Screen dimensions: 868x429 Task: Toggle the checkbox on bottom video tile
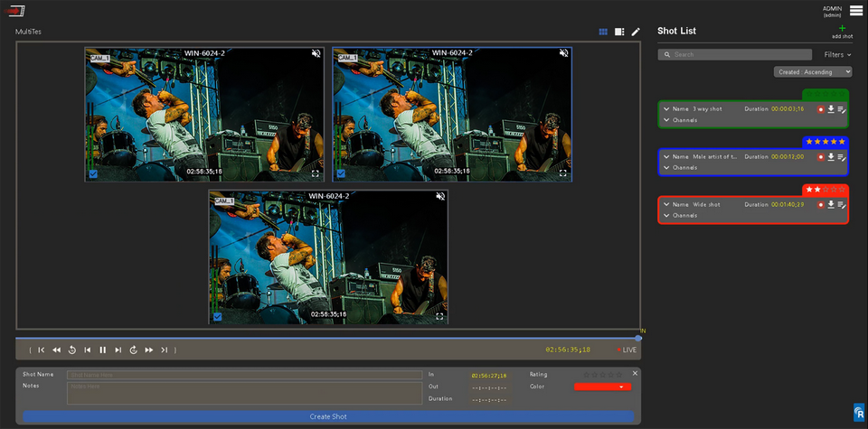[x=218, y=317]
